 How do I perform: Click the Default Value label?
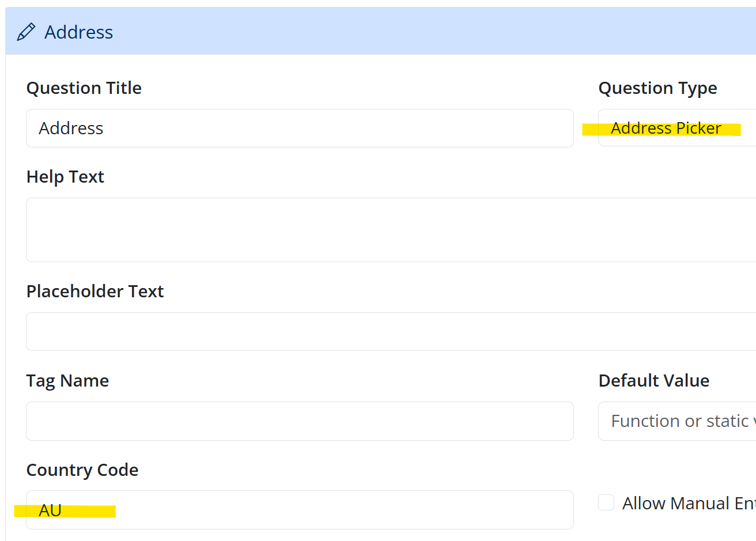pos(653,381)
